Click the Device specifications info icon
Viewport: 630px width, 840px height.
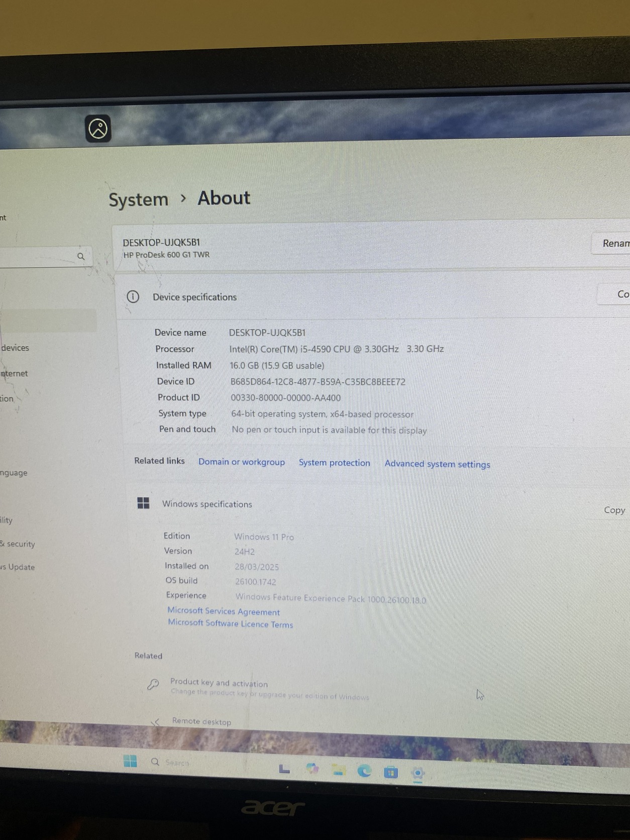pyautogui.click(x=133, y=296)
